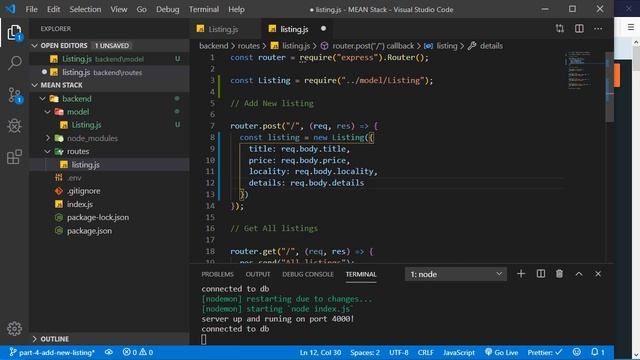Change end of line via CRLF
Viewport: 640px width, 360px height.
pos(425,352)
